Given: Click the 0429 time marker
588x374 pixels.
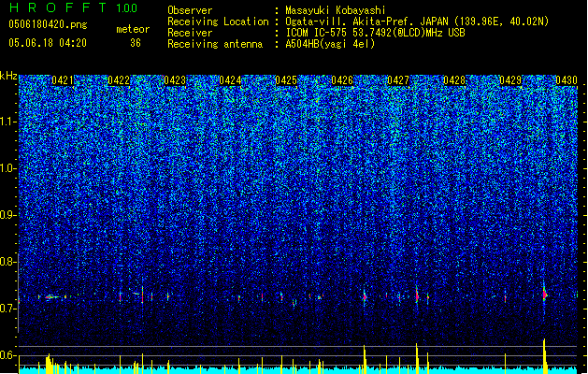Looking at the screenshot, I should [510, 80].
